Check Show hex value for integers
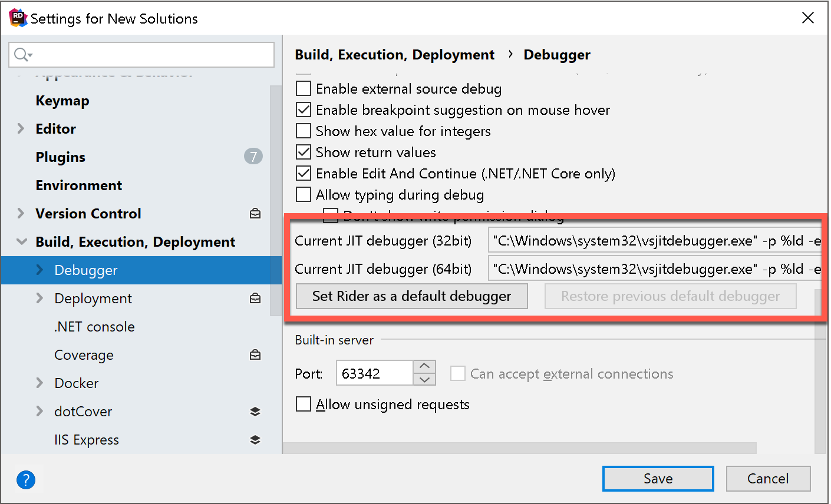This screenshot has height=504, width=831. coord(304,131)
